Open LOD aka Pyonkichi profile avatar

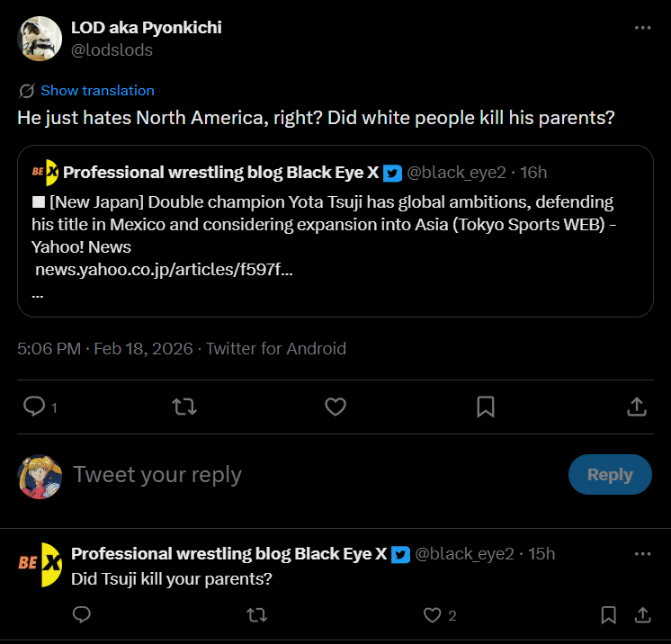40,39
